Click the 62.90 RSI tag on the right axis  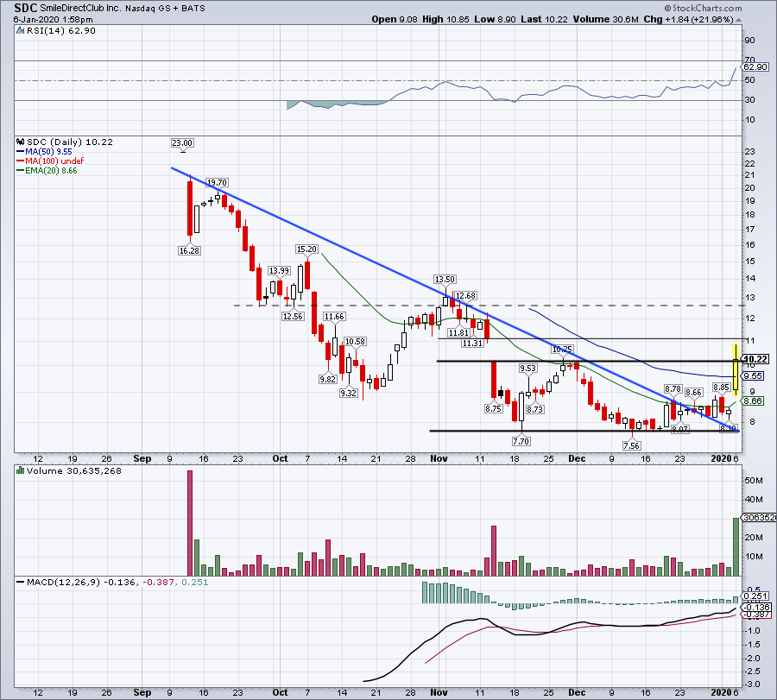(x=755, y=66)
